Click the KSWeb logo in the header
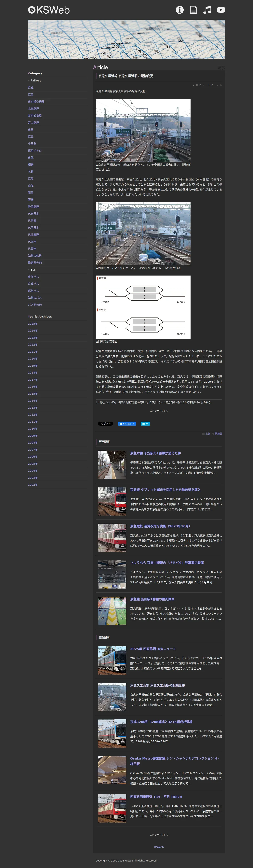The image size is (253, 868). (x=49, y=10)
